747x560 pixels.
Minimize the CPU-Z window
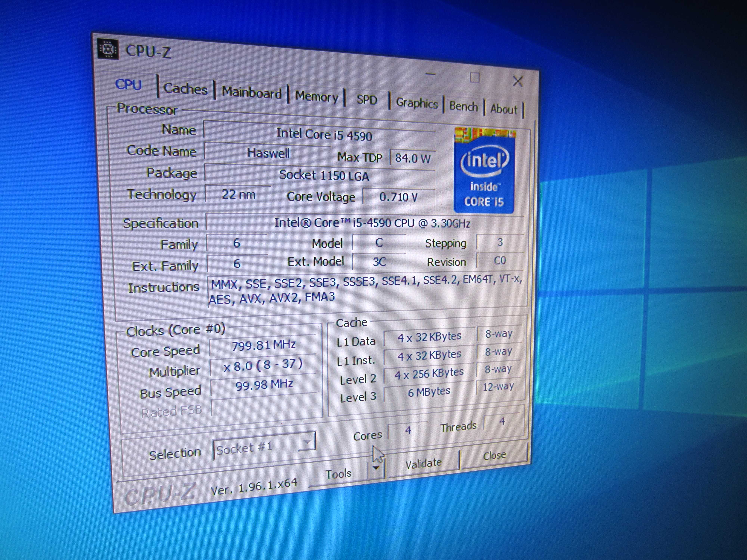tap(430, 74)
